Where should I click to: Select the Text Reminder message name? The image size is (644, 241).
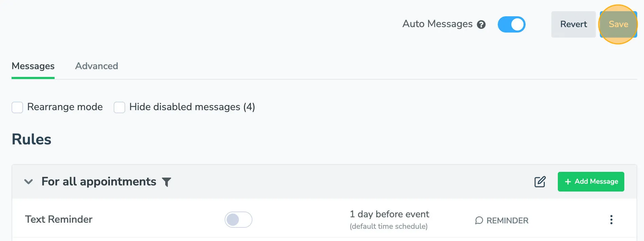pyautogui.click(x=59, y=220)
